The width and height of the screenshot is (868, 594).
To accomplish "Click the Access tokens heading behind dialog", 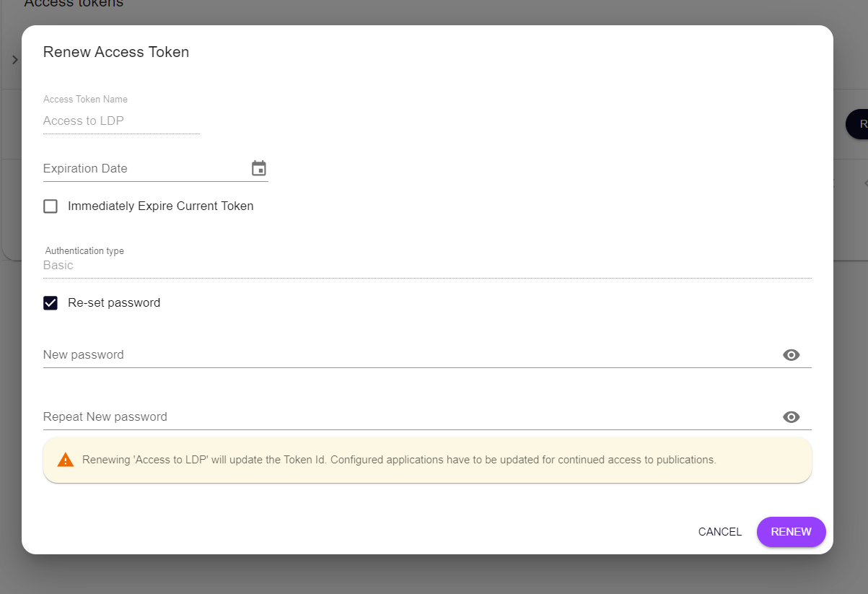I will click(74, 4).
